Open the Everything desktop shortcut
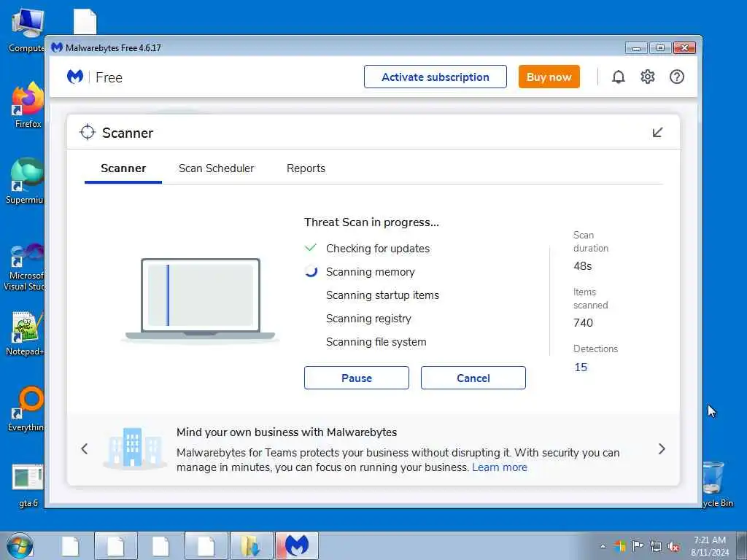The width and height of the screenshot is (747, 560). tap(28, 408)
